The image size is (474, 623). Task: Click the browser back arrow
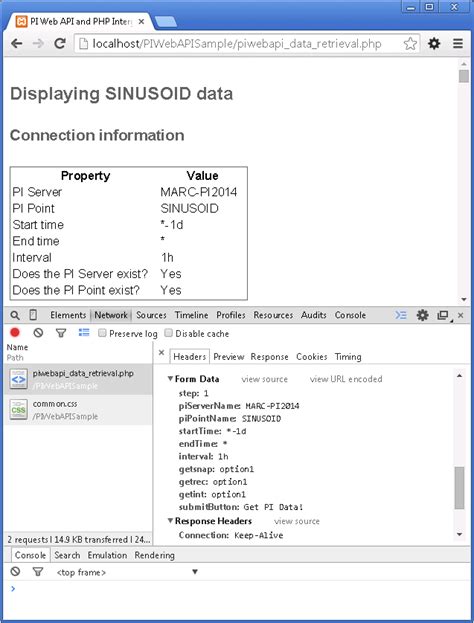tap(17, 43)
